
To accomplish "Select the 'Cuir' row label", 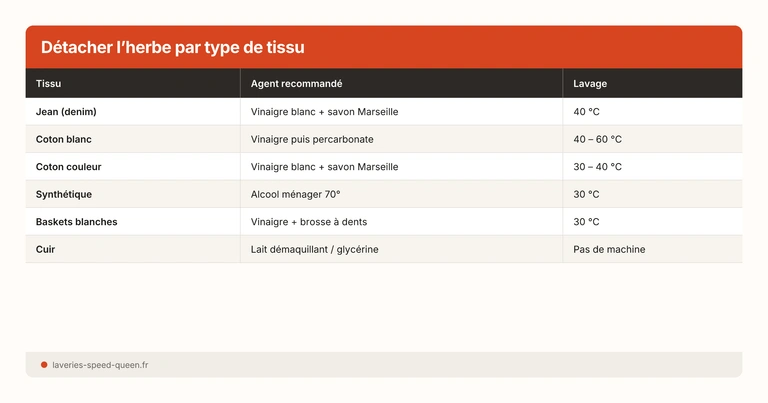I will coord(45,249).
